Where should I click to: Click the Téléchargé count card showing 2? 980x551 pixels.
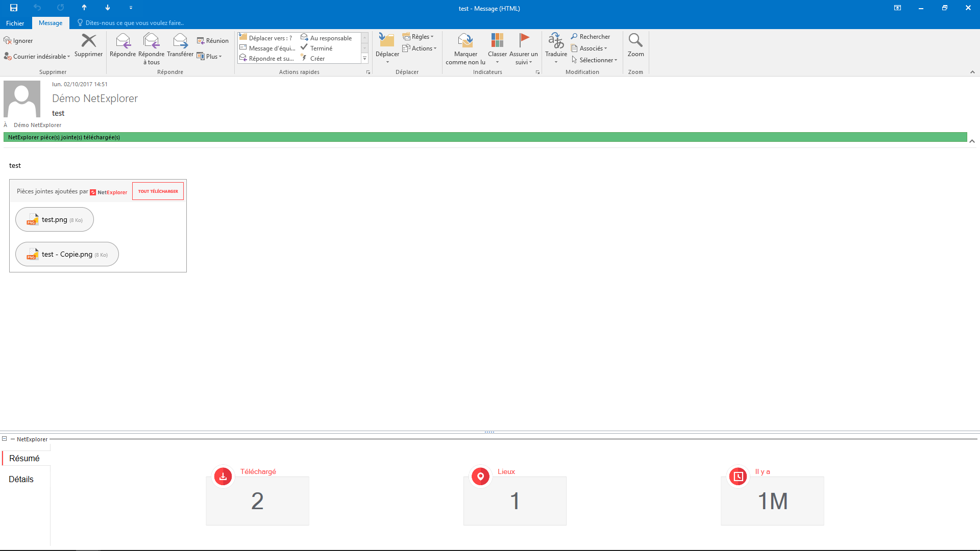pyautogui.click(x=257, y=501)
